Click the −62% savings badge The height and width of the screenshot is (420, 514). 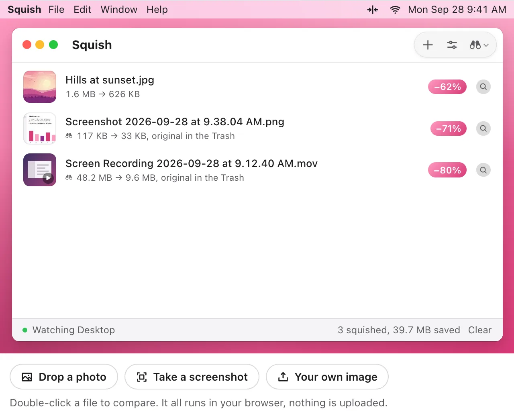point(447,87)
